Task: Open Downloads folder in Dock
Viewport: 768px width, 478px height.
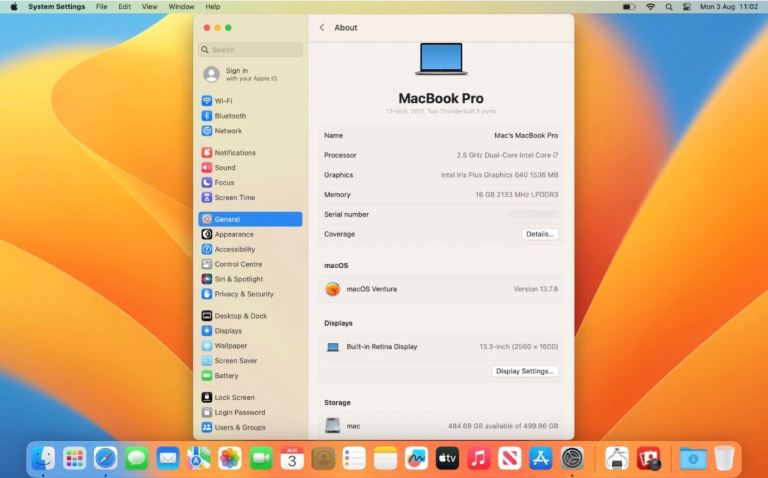Action: [x=693, y=459]
